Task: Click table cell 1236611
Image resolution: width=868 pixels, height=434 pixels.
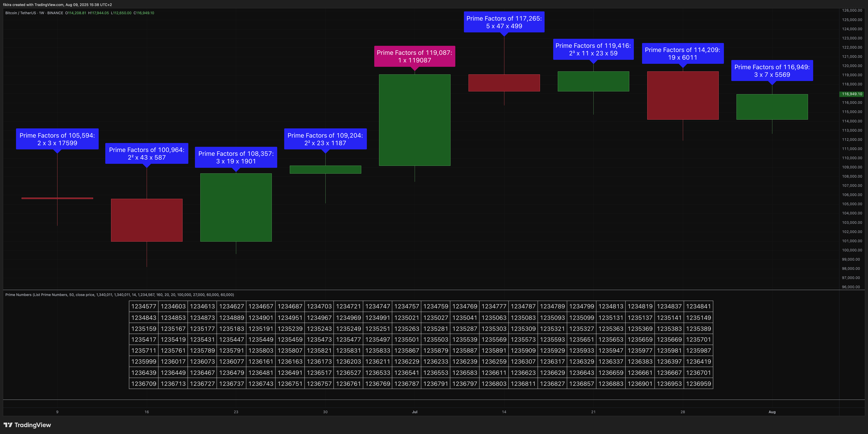Action: pos(494,373)
